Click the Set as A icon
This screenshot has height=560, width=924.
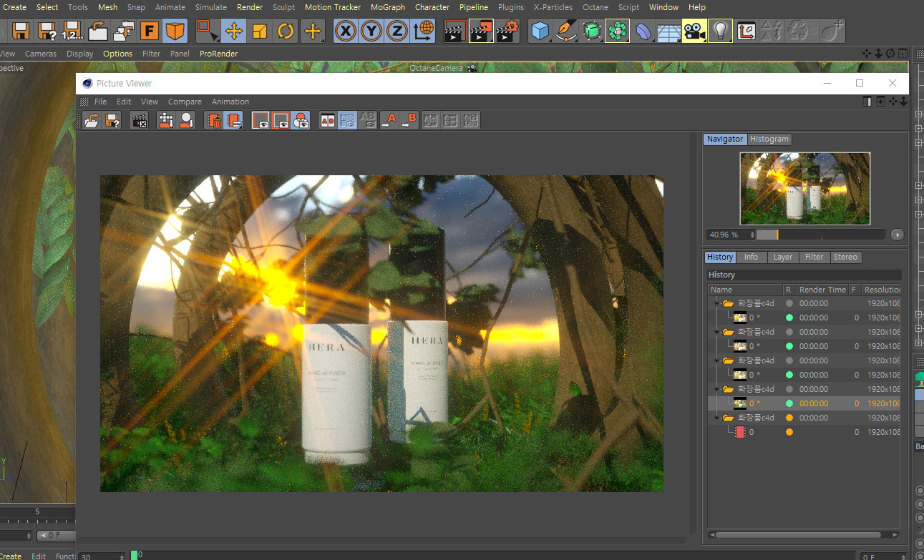tap(389, 121)
